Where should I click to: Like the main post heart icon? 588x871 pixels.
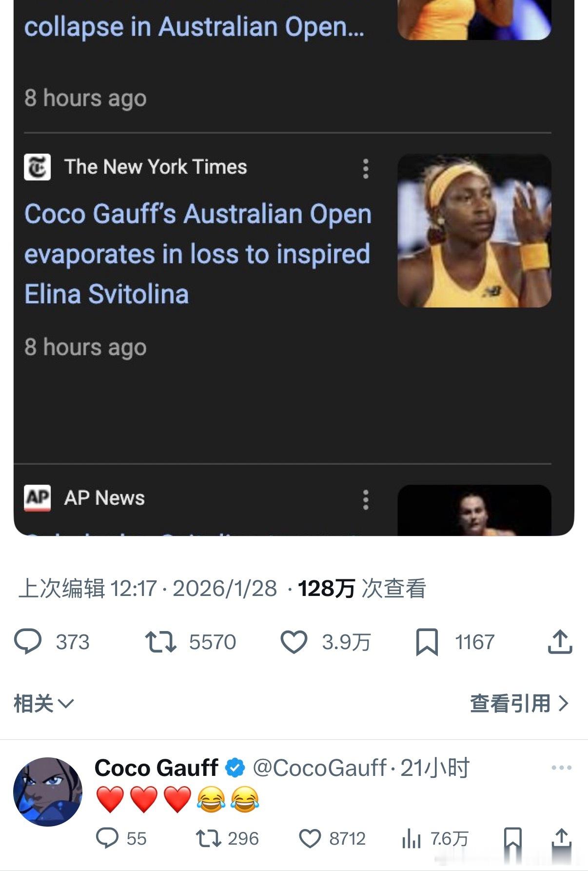click(x=294, y=642)
